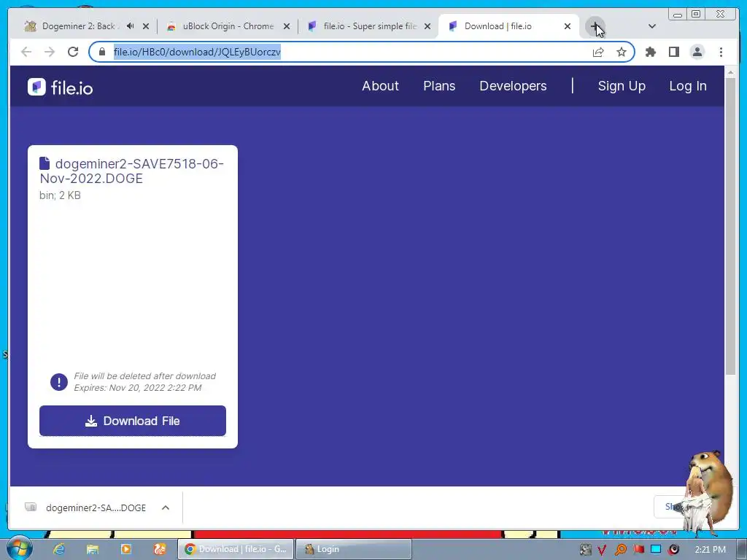Open the Chrome three-dot menu
The image size is (747, 560).
(x=721, y=52)
